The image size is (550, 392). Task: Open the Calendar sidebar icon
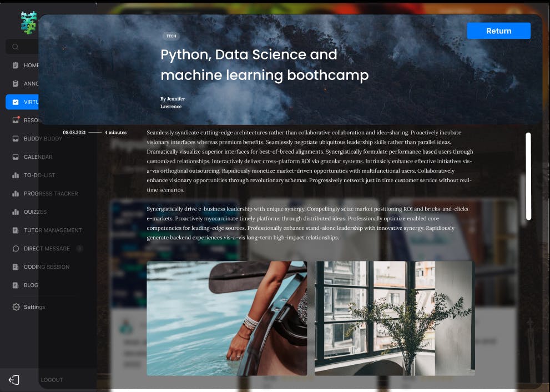(16, 157)
